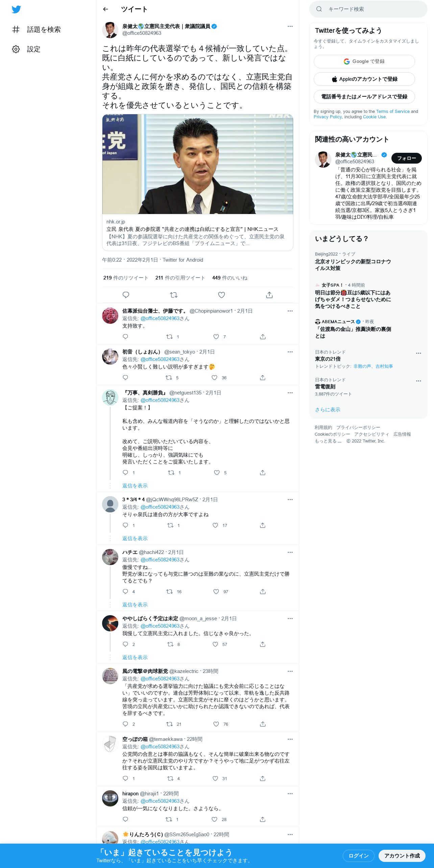Show replies under netguest135's comment

coord(135,486)
